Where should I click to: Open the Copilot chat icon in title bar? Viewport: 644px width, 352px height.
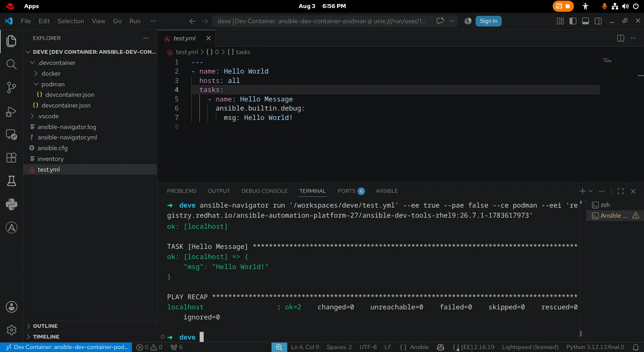pos(440,21)
